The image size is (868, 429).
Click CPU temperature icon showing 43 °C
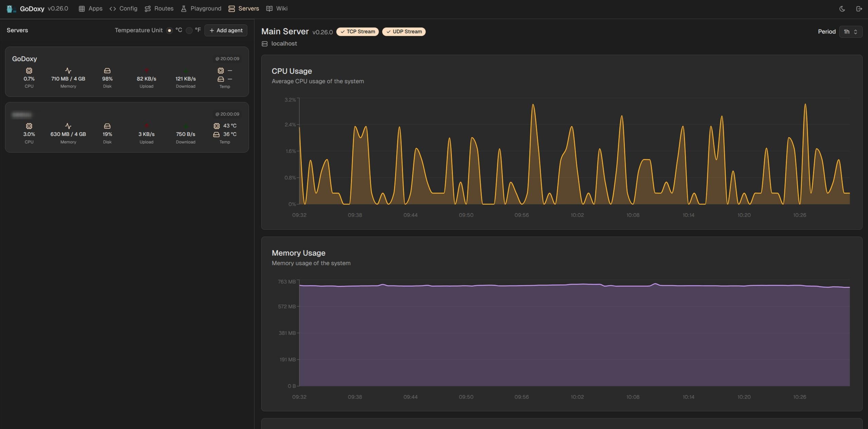coord(216,126)
